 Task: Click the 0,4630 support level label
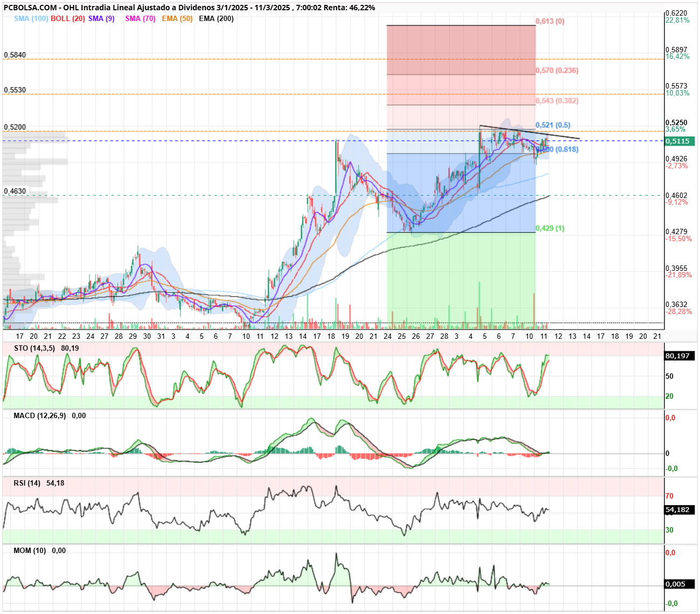(x=15, y=191)
